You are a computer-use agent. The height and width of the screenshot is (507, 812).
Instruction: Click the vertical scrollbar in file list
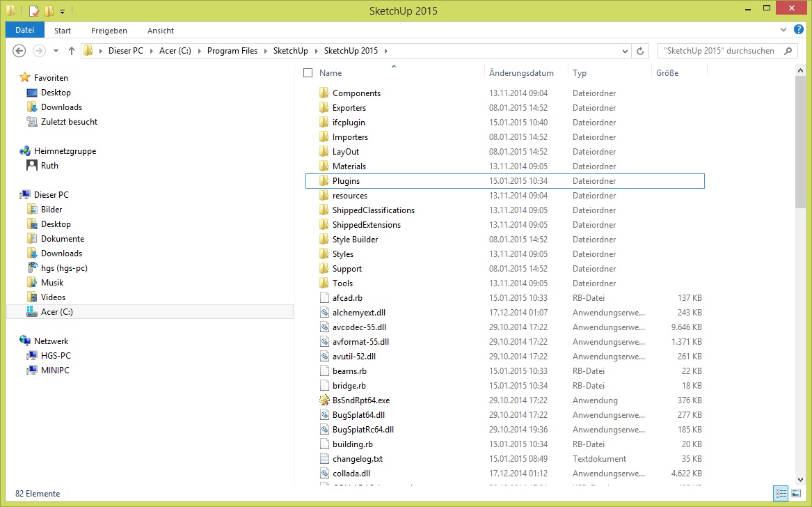pos(800,275)
